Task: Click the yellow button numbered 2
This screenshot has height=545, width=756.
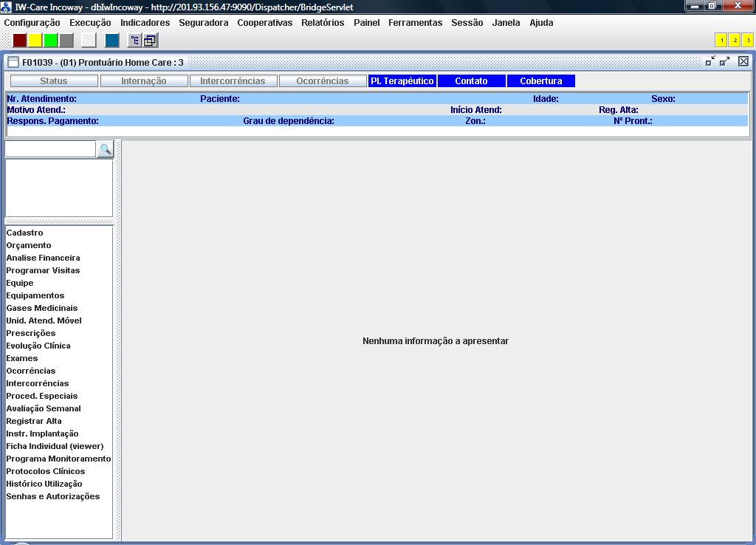Action: click(x=735, y=41)
